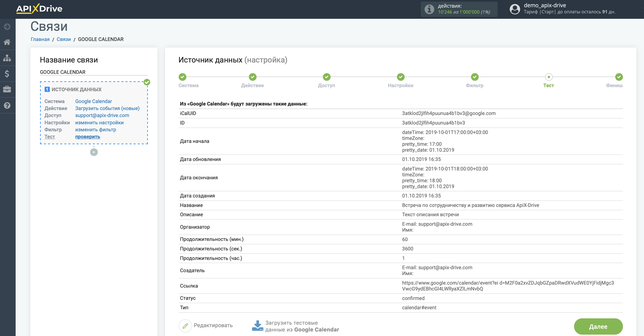
Task: Open home icon in sidebar
Action: pos(7,42)
